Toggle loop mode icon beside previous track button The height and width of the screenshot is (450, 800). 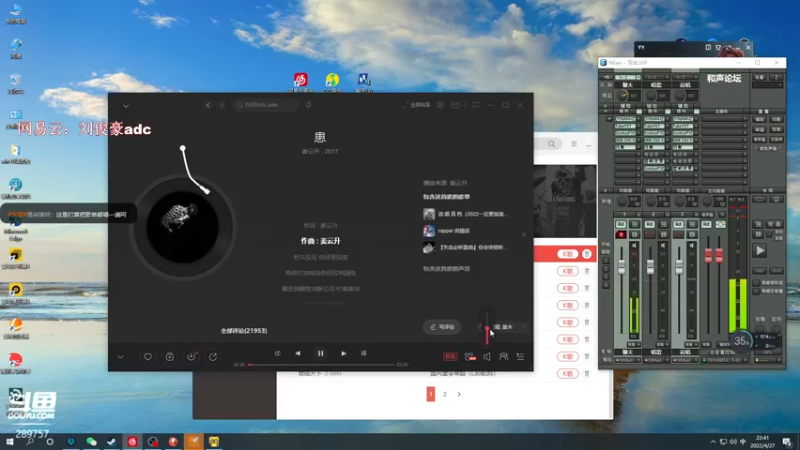[x=278, y=353]
